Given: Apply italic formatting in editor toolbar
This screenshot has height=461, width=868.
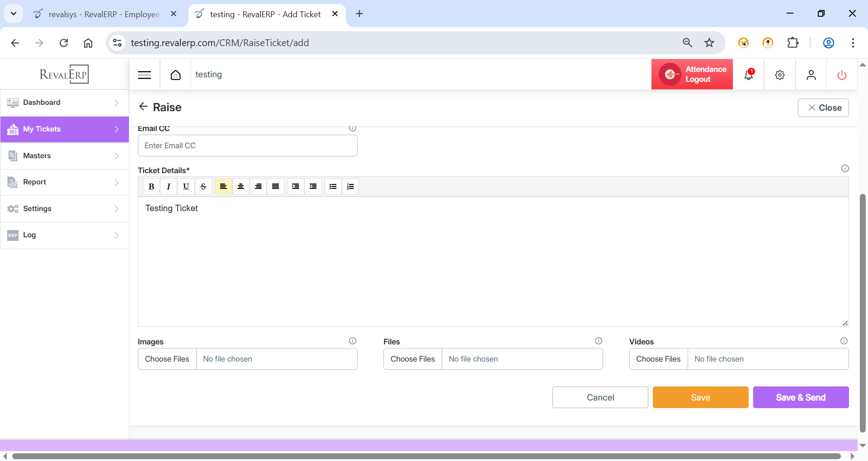Looking at the screenshot, I should tap(169, 186).
